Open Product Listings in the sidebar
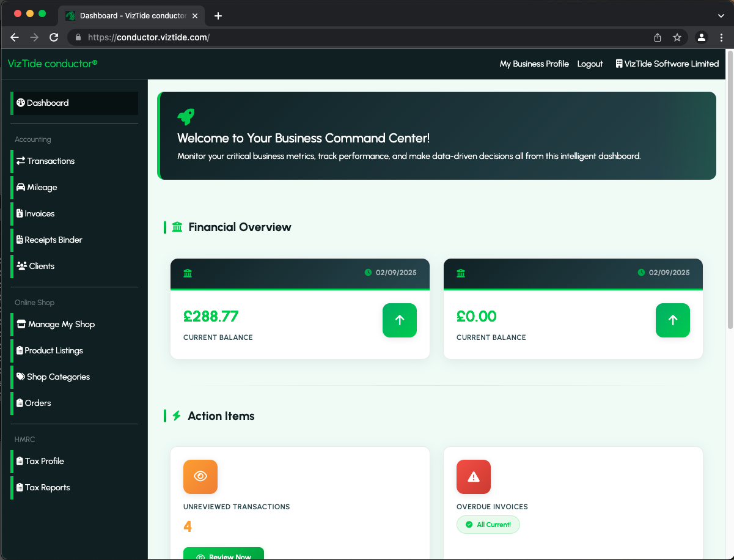The width and height of the screenshot is (734, 560). click(x=75, y=350)
